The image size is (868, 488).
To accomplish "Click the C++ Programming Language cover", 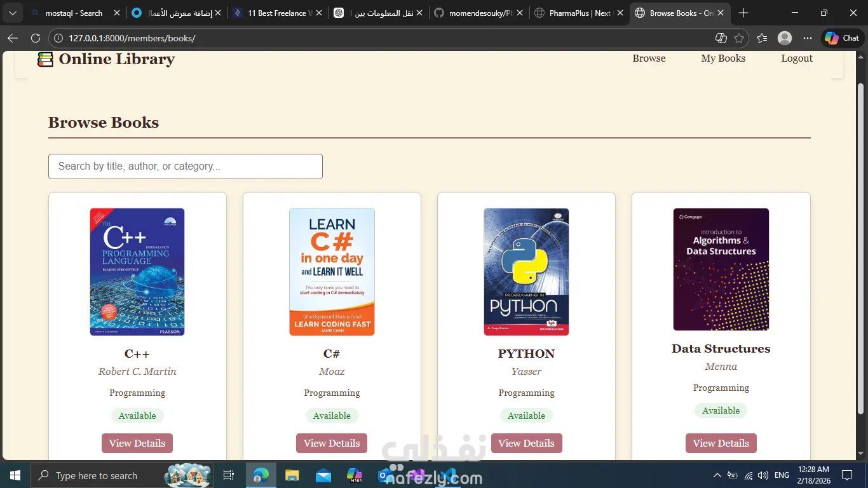I will pos(137,272).
